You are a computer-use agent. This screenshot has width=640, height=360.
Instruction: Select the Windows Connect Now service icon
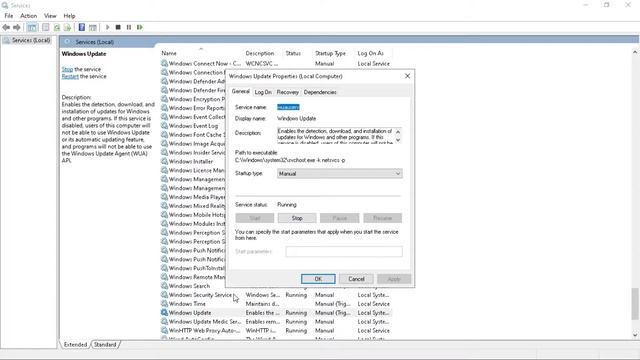coord(164,63)
